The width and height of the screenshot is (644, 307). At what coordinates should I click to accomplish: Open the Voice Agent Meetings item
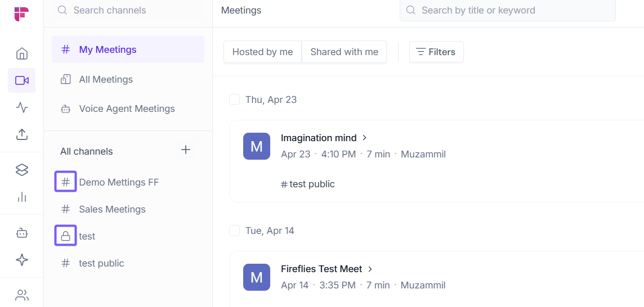[127, 109]
